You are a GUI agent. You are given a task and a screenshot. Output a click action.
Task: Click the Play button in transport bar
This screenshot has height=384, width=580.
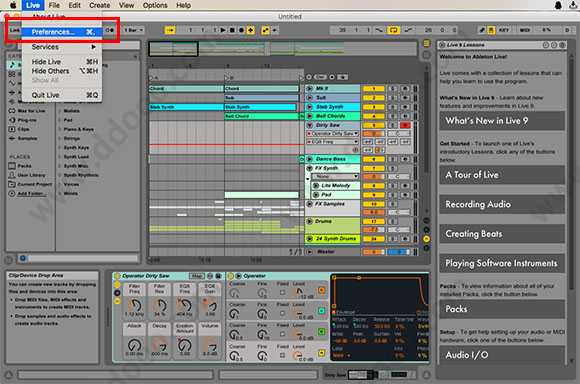pyautogui.click(x=223, y=30)
